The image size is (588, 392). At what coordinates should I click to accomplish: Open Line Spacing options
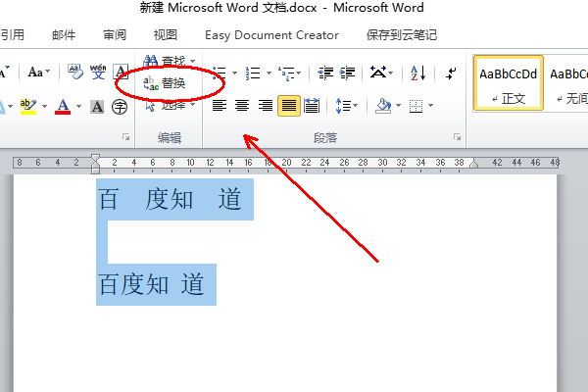pyautogui.click(x=347, y=106)
